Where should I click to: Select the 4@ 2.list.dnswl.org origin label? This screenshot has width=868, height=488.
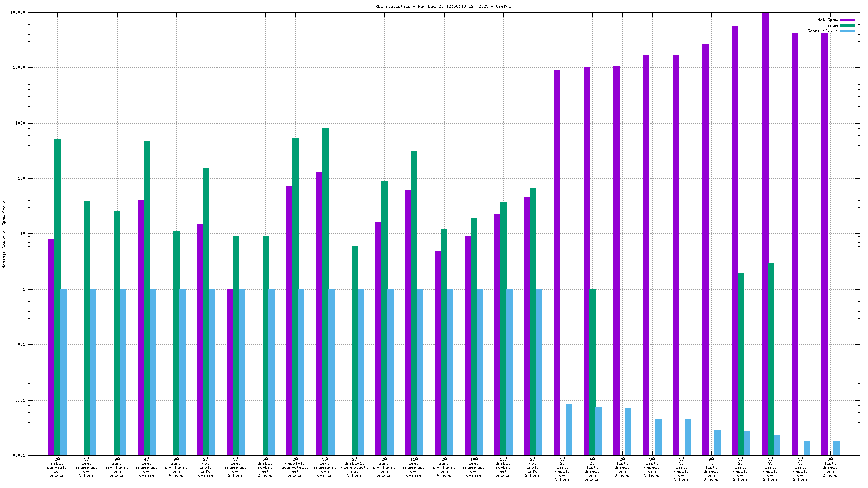(x=592, y=469)
